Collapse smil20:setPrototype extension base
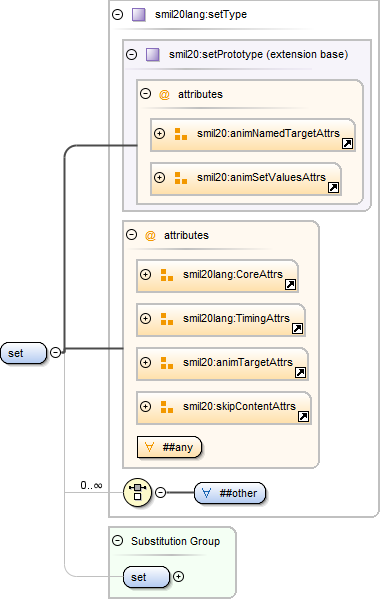 point(132,54)
